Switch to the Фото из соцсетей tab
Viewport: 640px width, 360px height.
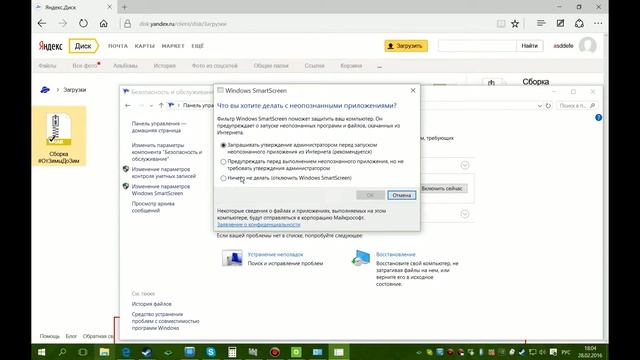(215, 66)
